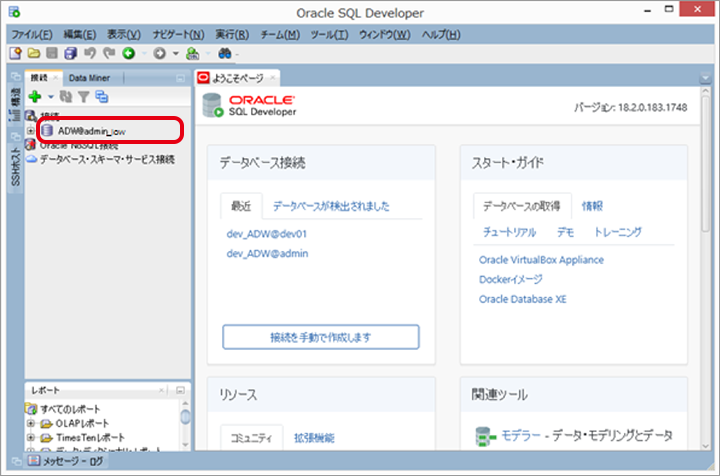
Task: Expand the ADW@admin_low connection node
Action: click(31, 131)
